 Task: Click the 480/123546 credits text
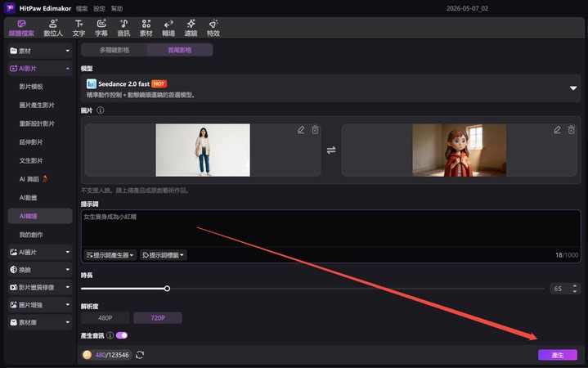point(112,355)
